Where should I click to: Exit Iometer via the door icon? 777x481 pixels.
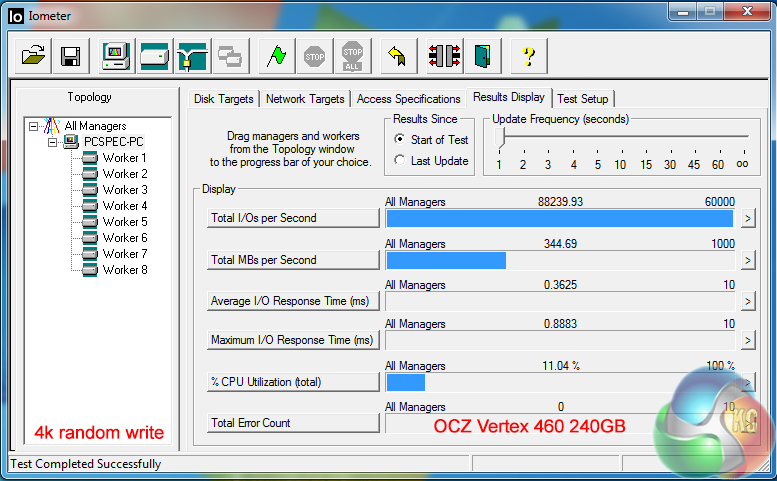(x=482, y=56)
